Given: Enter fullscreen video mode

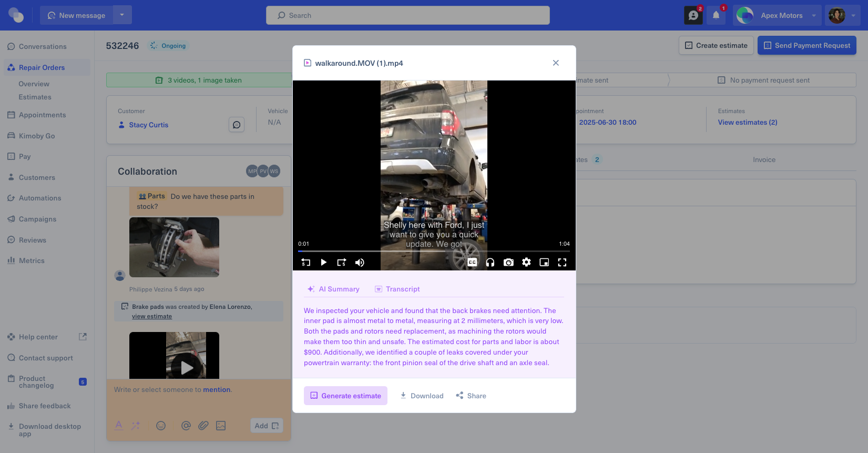Looking at the screenshot, I should tap(562, 262).
